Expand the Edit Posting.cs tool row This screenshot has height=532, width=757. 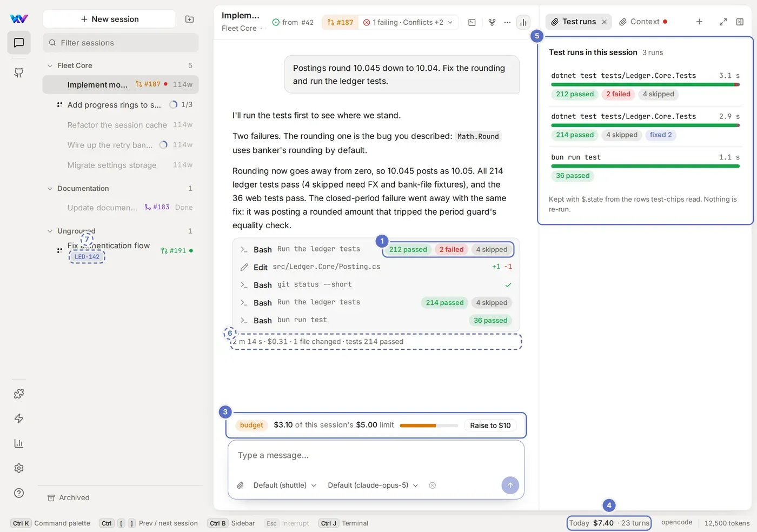pyautogui.click(x=376, y=267)
